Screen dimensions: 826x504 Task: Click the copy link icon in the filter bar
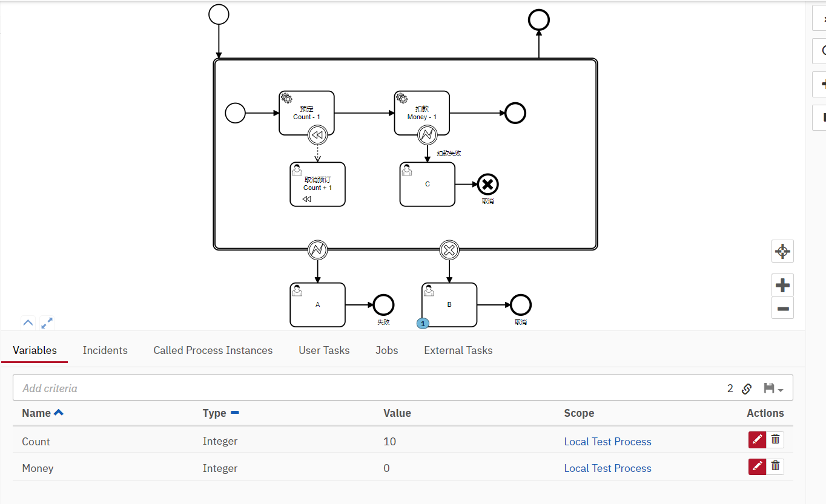point(747,389)
